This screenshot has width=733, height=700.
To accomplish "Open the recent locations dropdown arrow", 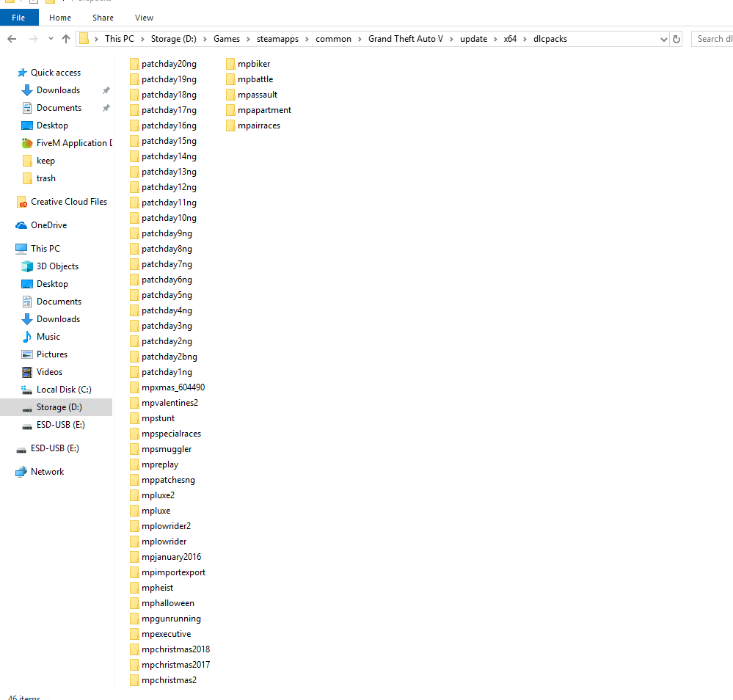I will click(51, 39).
